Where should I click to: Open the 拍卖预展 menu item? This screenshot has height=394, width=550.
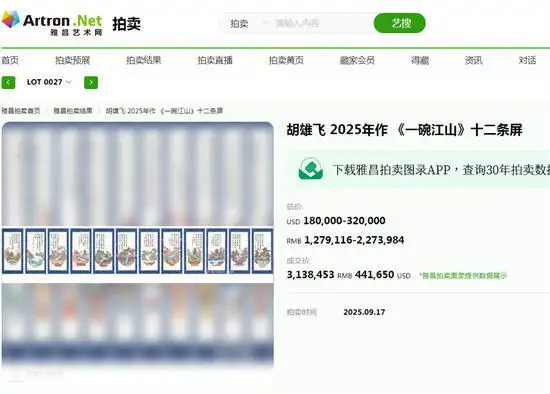point(73,60)
